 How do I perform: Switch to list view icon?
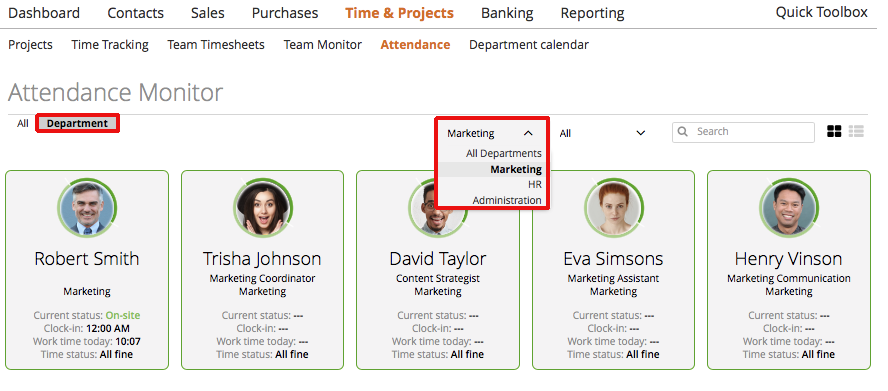(x=856, y=131)
